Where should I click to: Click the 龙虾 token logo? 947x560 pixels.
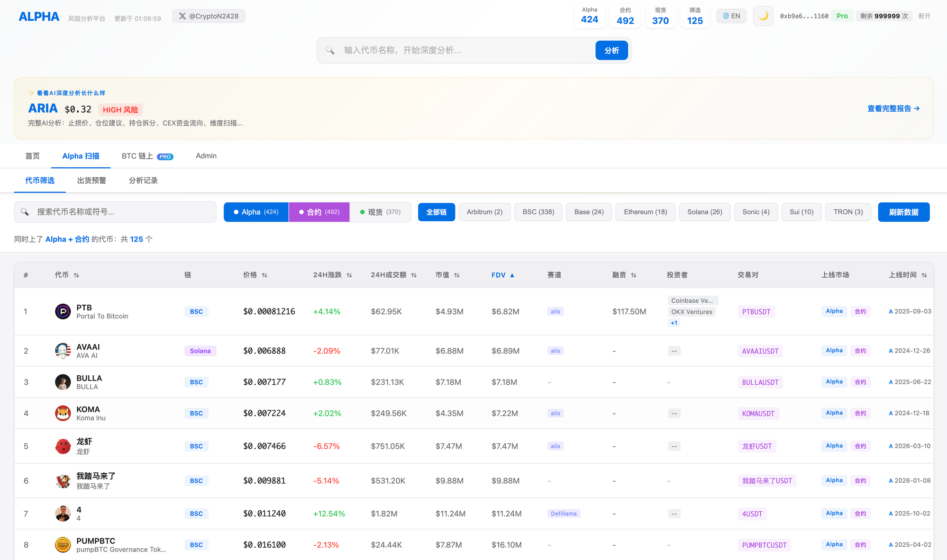[63, 446]
